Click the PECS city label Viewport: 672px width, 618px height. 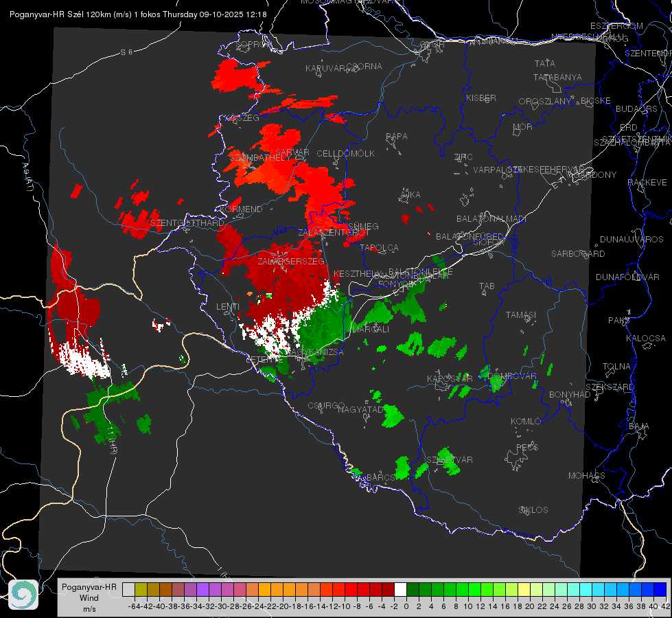(527, 447)
